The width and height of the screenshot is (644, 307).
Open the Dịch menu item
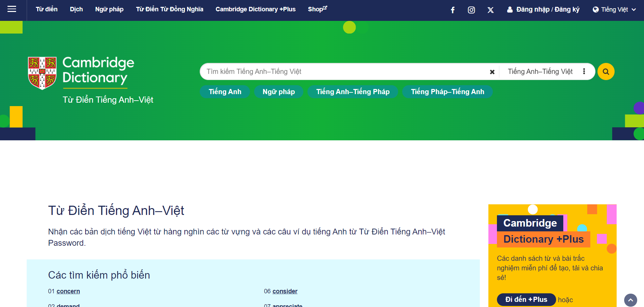pyautogui.click(x=76, y=9)
